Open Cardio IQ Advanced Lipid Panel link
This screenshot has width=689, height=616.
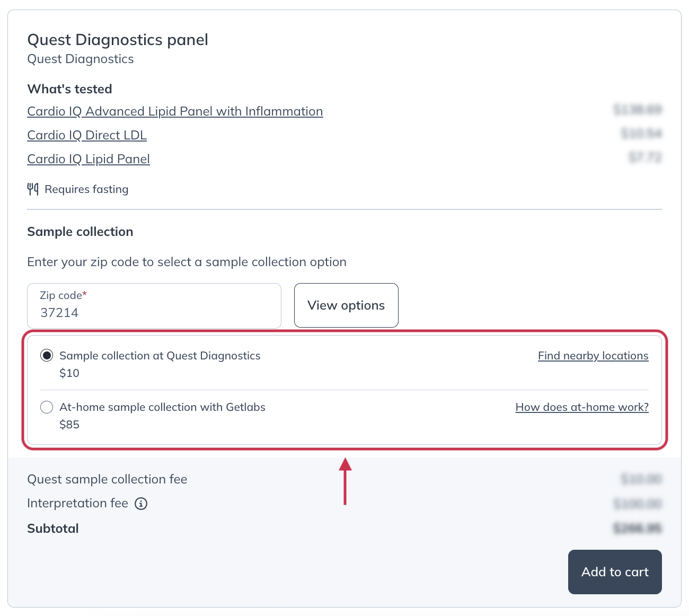tap(175, 111)
